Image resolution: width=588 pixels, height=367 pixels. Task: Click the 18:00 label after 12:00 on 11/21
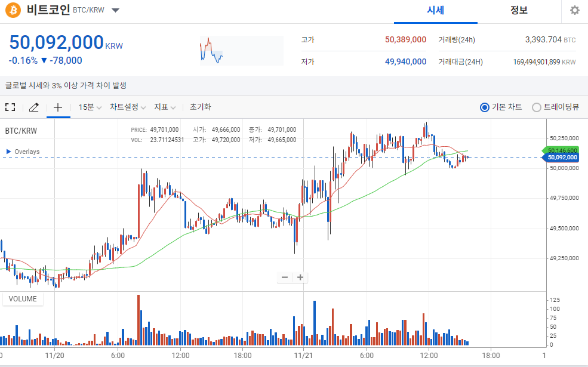pyautogui.click(x=491, y=356)
